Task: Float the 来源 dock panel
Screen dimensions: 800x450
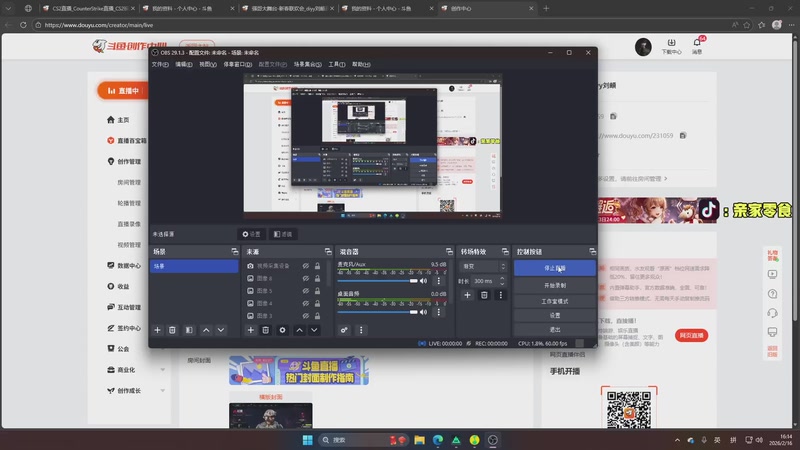Action: (328, 252)
